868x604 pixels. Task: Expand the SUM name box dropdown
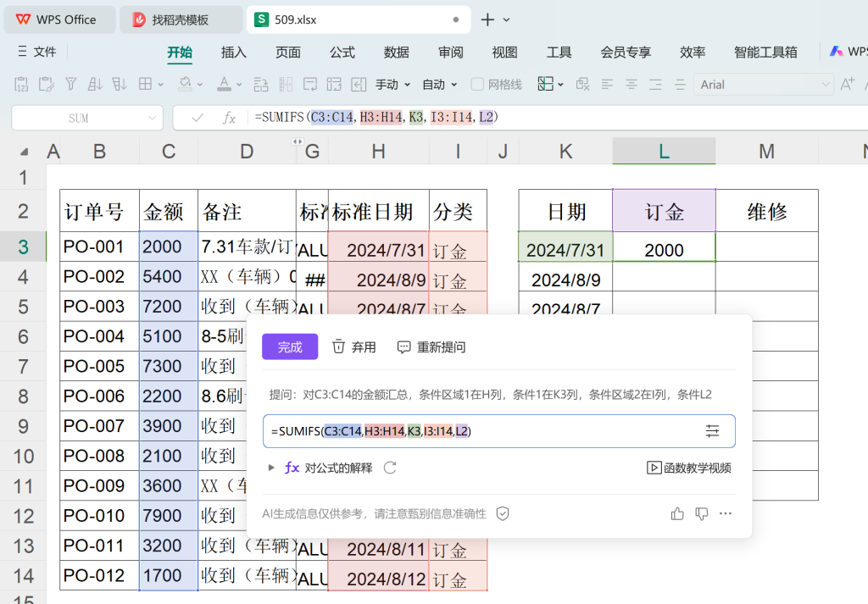[x=152, y=118]
